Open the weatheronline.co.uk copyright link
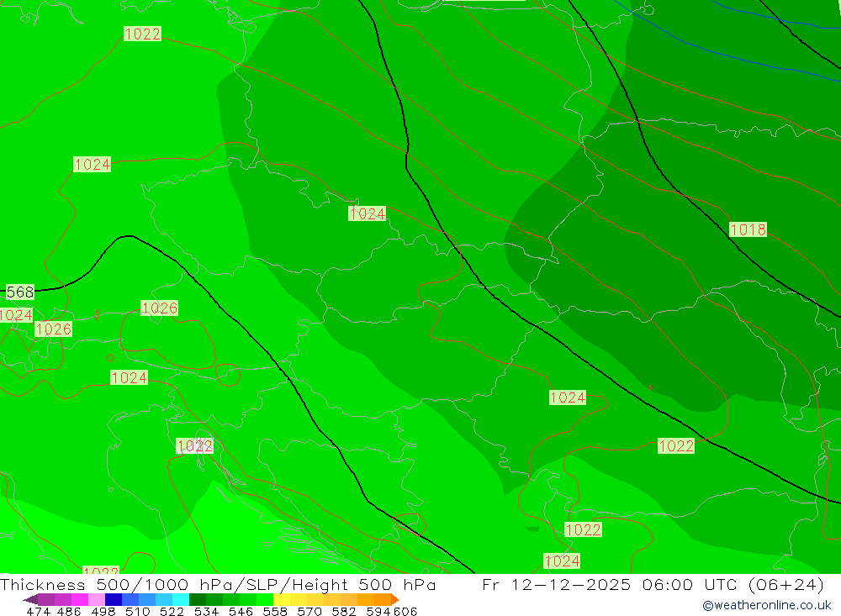841x616 pixels. [766, 605]
